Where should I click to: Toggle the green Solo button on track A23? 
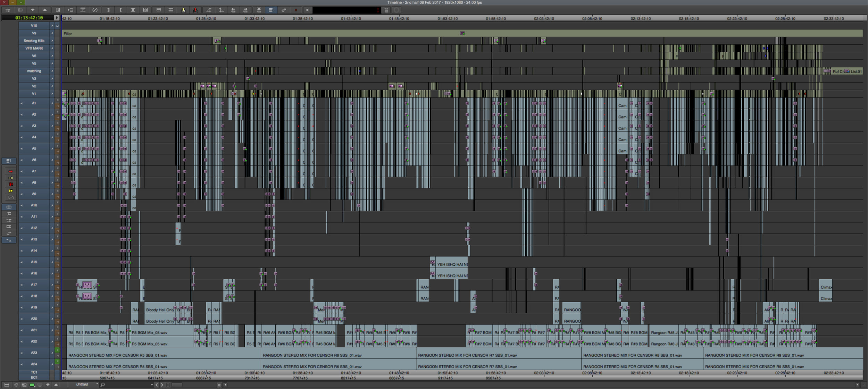[58, 350]
